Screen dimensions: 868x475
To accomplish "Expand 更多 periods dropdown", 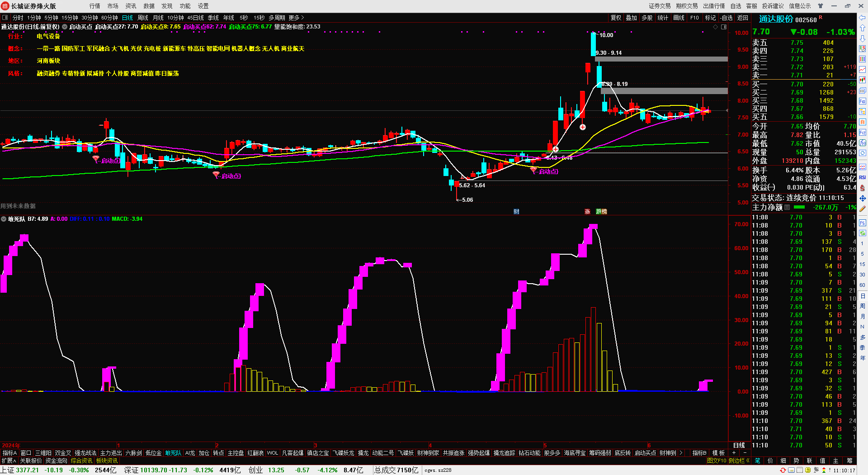I will [296, 18].
